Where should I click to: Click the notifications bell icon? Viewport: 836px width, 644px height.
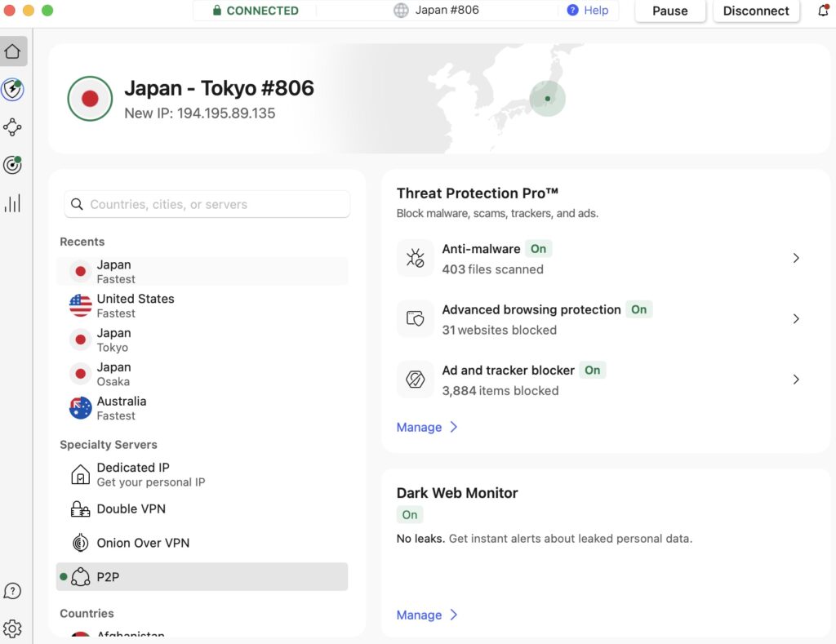click(824, 11)
